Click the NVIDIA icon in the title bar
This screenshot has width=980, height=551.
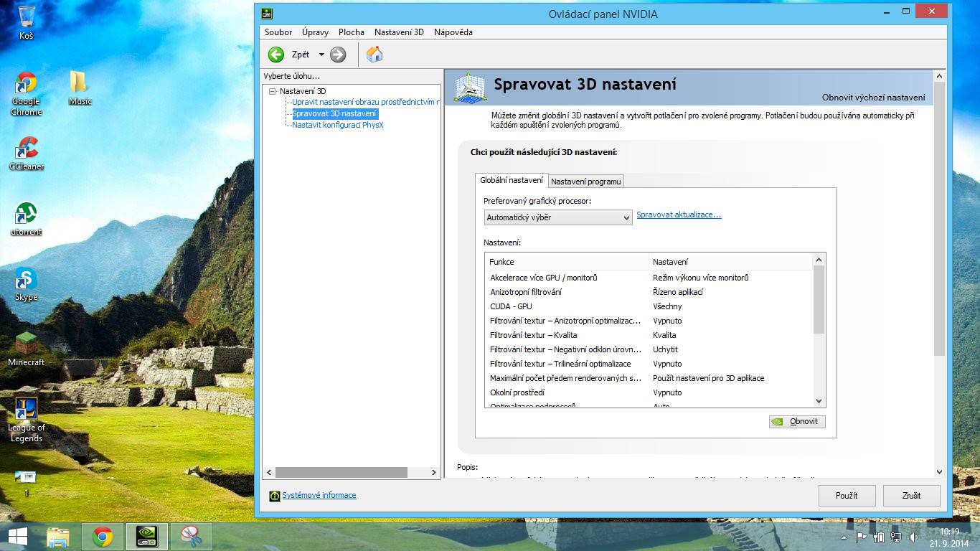pyautogui.click(x=266, y=13)
